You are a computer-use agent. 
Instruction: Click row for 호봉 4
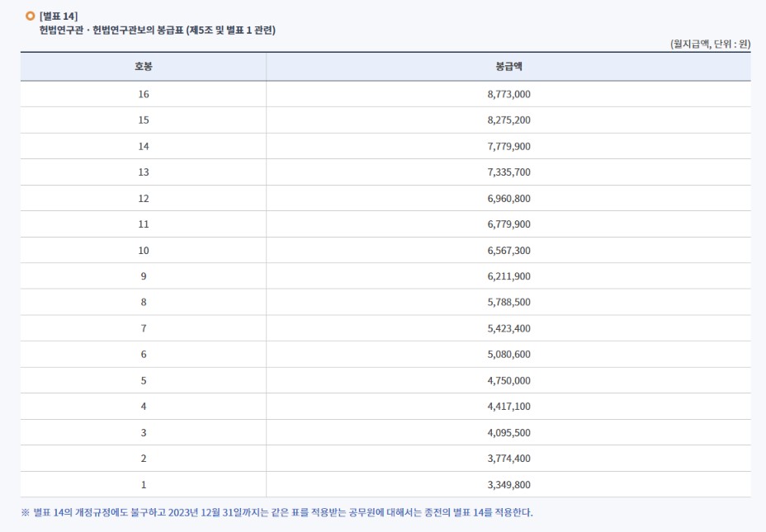[143, 406]
